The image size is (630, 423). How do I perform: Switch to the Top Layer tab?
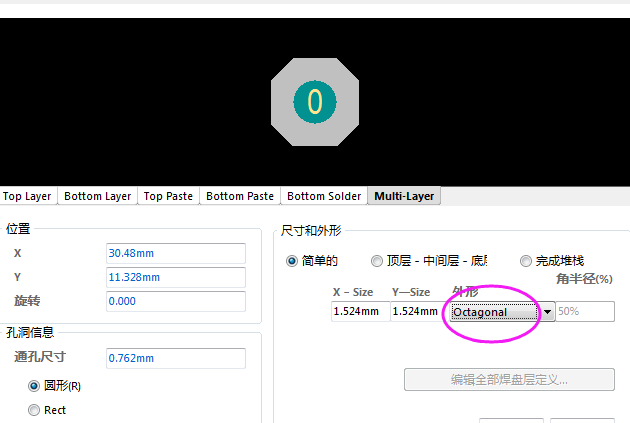point(27,196)
